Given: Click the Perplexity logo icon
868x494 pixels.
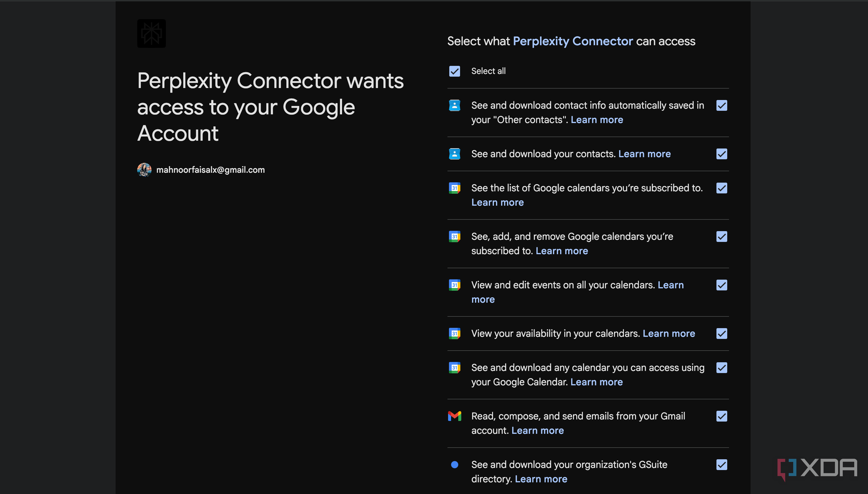Looking at the screenshot, I should pos(151,34).
